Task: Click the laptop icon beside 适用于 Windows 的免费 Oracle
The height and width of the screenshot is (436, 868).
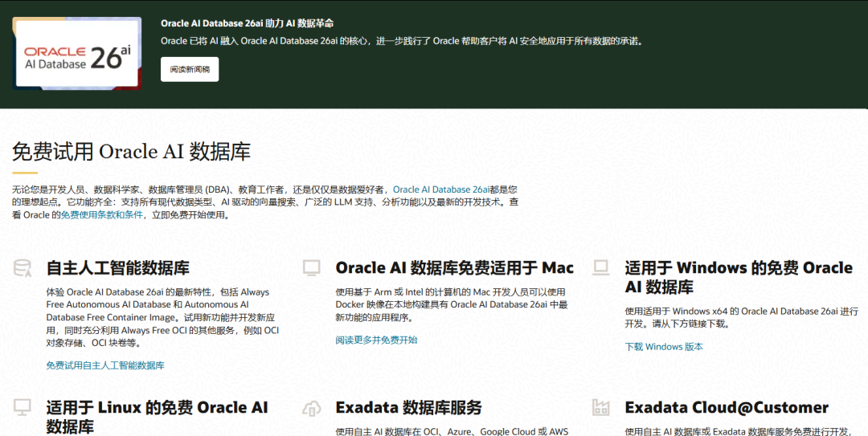Action: [600, 268]
